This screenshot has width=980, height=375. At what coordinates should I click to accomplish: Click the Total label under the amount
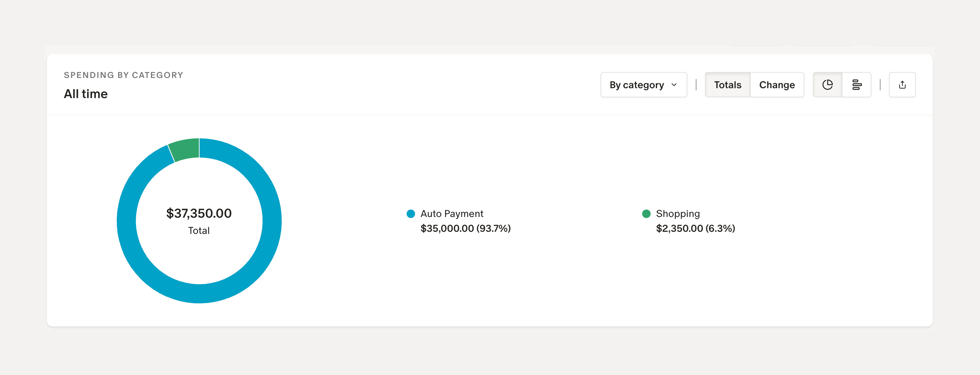199,230
